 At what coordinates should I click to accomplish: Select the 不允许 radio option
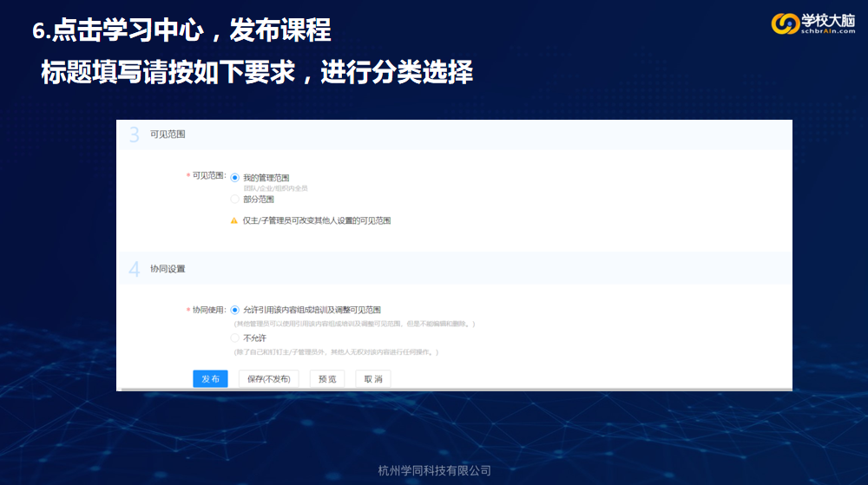click(x=234, y=338)
